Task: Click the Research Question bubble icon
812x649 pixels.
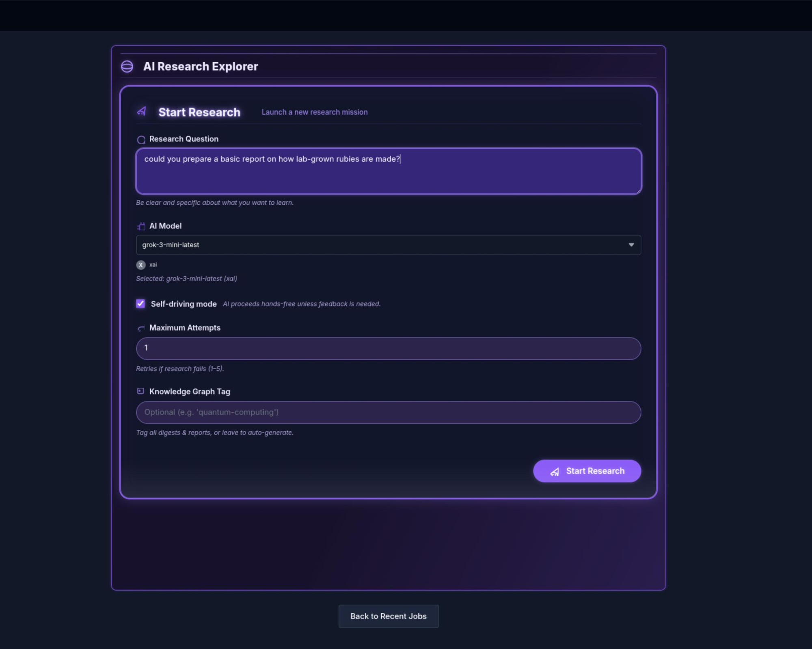Action: click(x=141, y=140)
